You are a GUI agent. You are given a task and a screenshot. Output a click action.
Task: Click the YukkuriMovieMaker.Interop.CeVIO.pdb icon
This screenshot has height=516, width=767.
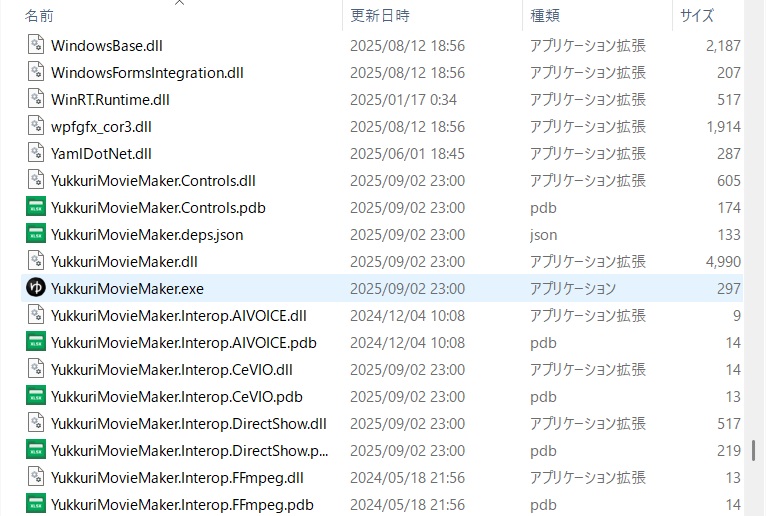[x=36, y=396]
